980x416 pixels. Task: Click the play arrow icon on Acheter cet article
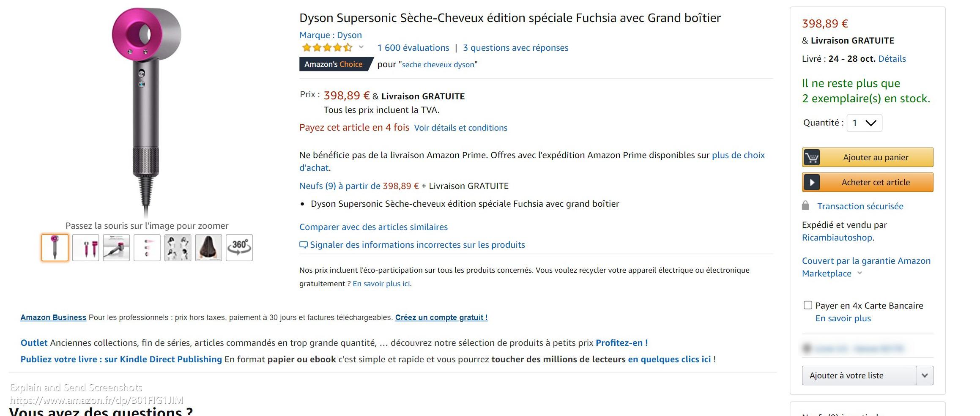(811, 182)
